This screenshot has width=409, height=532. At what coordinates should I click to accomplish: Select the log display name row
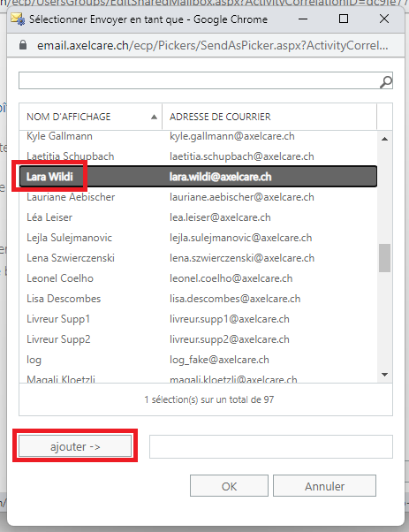coord(198,360)
